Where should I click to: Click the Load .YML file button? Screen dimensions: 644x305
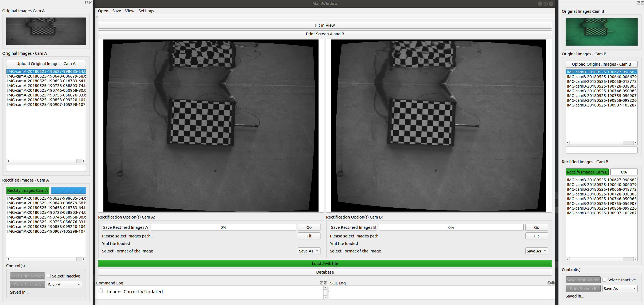(x=325, y=263)
